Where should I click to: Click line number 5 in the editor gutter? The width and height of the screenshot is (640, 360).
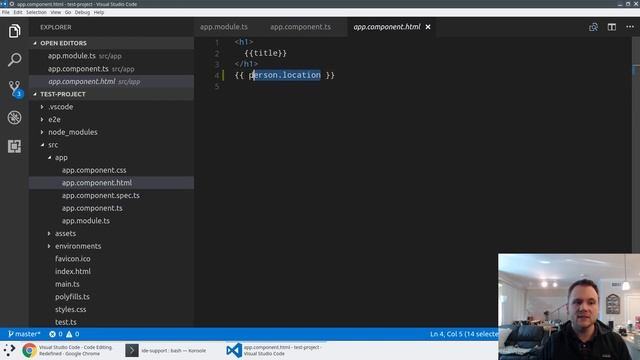[217, 87]
